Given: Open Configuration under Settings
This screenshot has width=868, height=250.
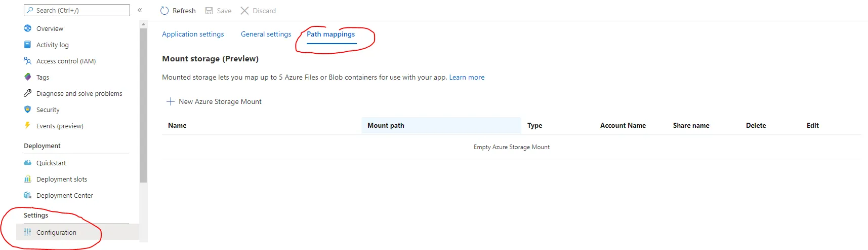Looking at the screenshot, I should pyautogui.click(x=56, y=232).
